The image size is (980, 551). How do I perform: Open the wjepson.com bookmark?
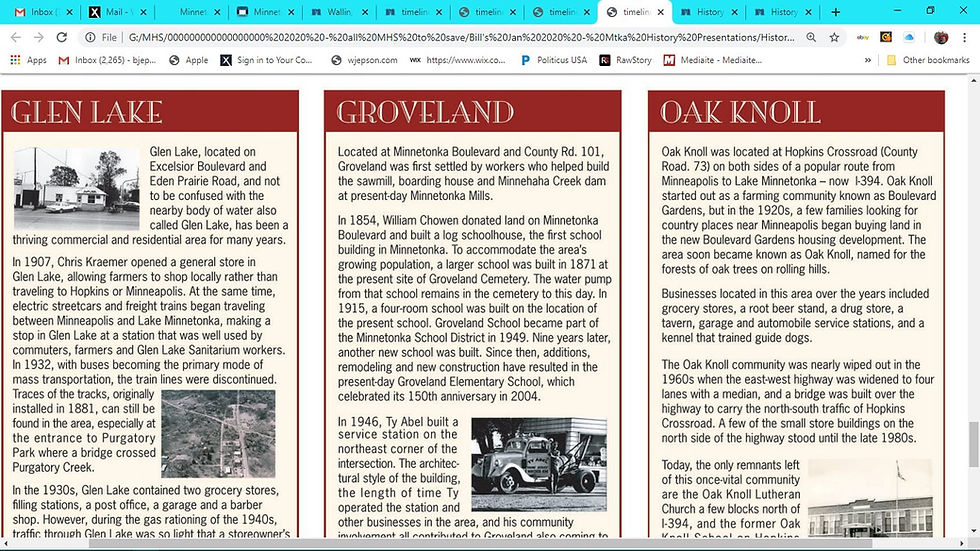tap(364, 60)
